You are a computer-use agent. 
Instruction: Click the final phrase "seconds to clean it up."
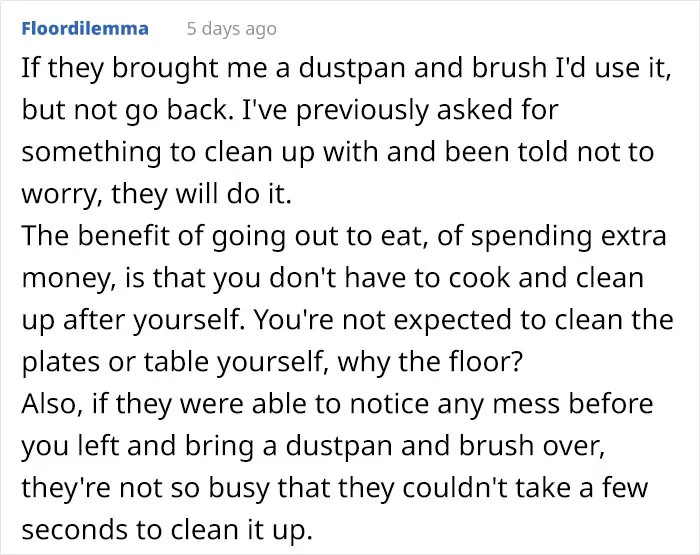point(167,530)
